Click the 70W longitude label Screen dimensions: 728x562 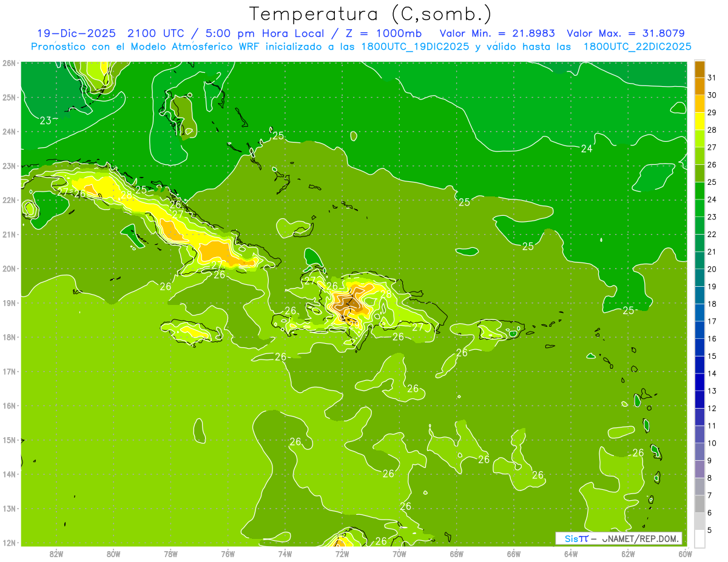coord(399,554)
